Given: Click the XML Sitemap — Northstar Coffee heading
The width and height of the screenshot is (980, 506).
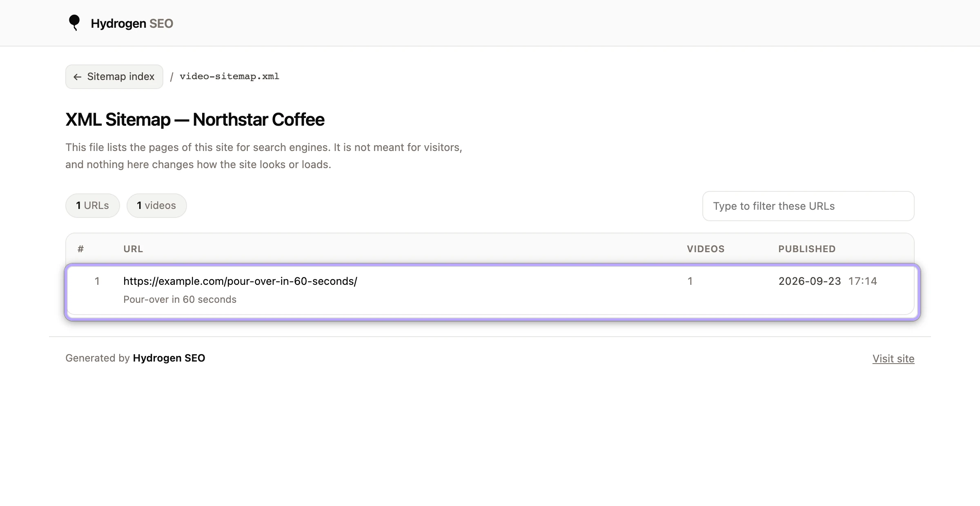Looking at the screenshot, I should (195, 120).
